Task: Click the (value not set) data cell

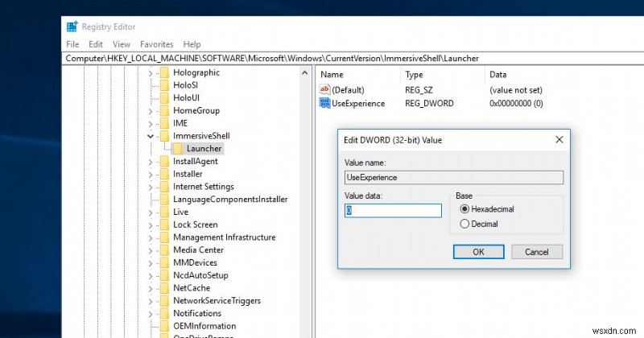Action: 516,90
